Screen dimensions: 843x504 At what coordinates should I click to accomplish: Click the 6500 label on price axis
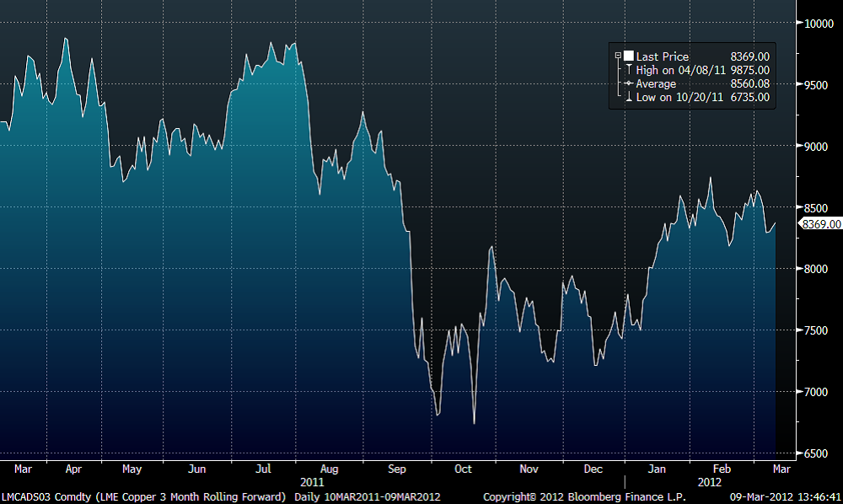pos(816,454)
